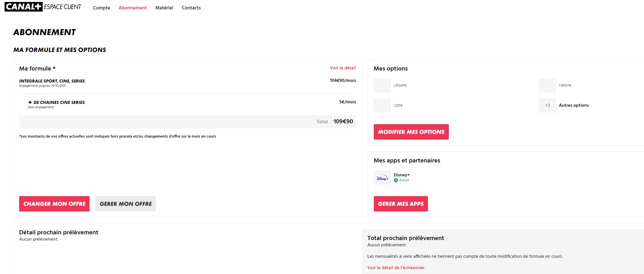Click GERER MES APPS button
Screen dimensions: 644x274
(401, 204)
